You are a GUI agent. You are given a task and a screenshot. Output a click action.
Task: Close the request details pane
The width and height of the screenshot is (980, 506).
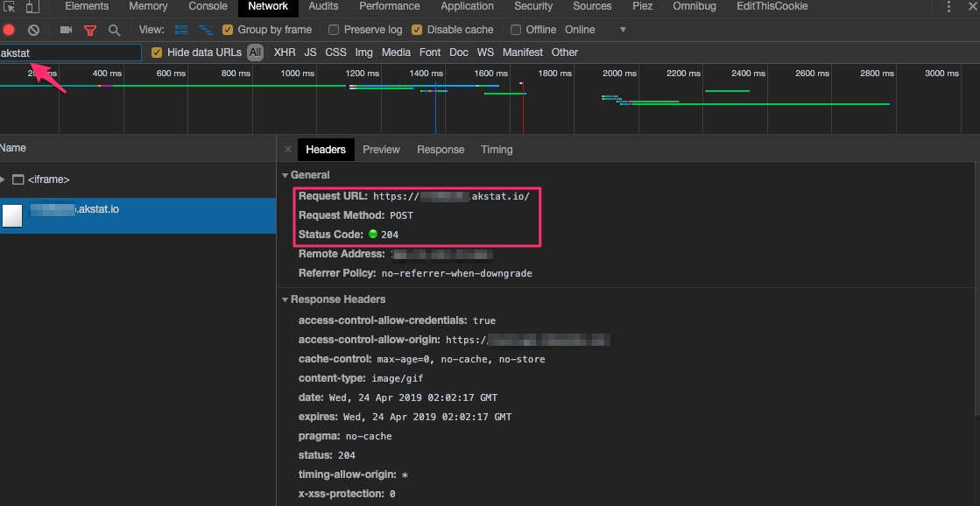(287, 150)
